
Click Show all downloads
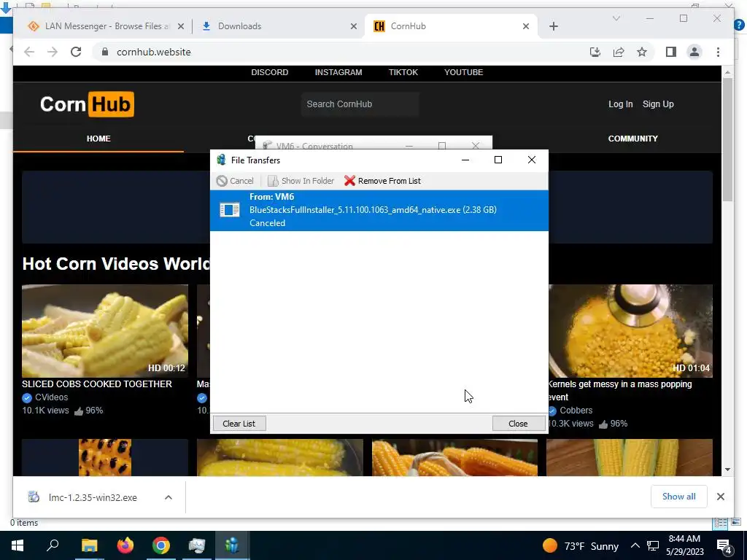click(679, 497)
